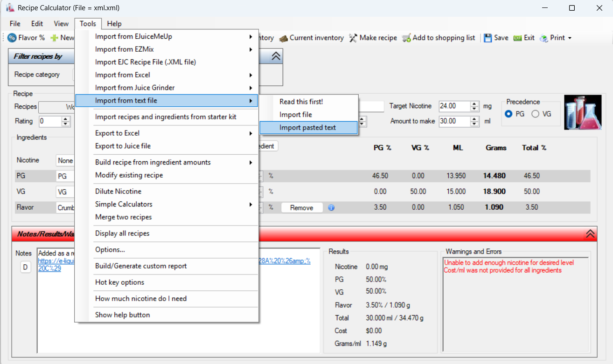Click the green plus New icon
613x364 pixels.
(x=54, y=38)
